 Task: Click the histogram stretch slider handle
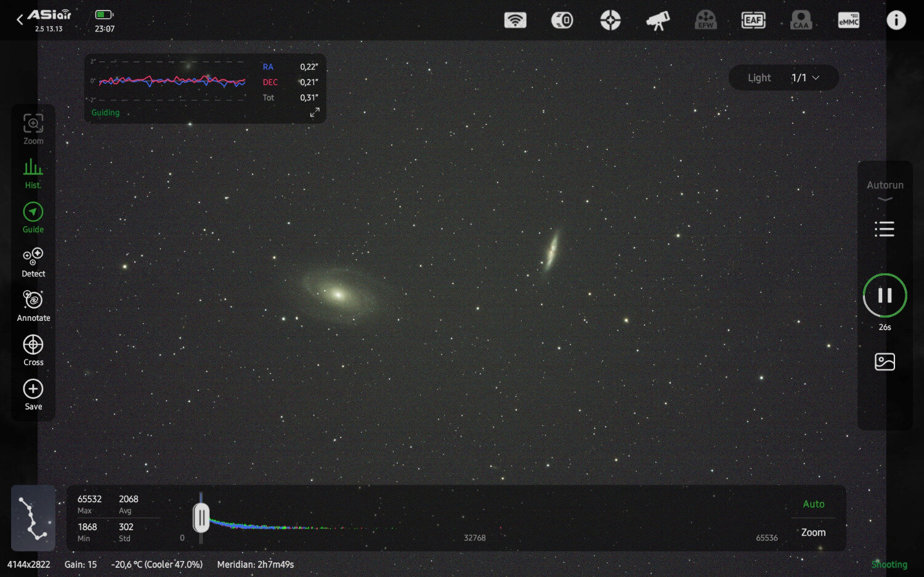click(x=201, y=518)
